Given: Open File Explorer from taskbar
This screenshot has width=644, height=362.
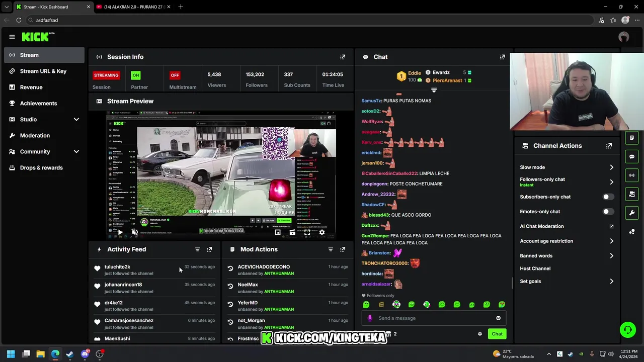Looking at the screenshot, I should pos(40,354).
